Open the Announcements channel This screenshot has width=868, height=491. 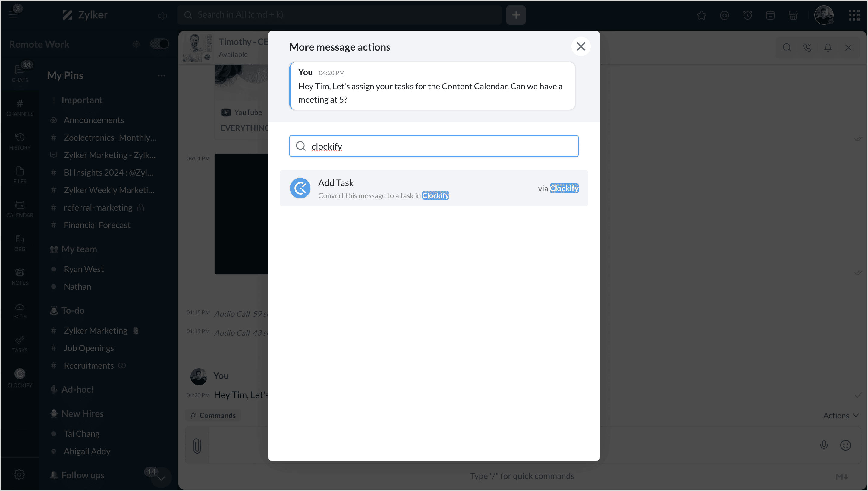pos(94,120)
